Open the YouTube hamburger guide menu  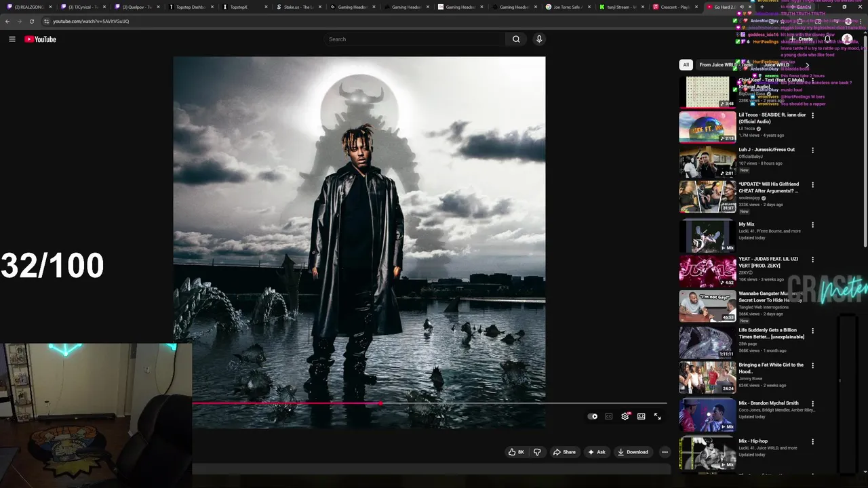pyautogui.click(x=12, y=39)
